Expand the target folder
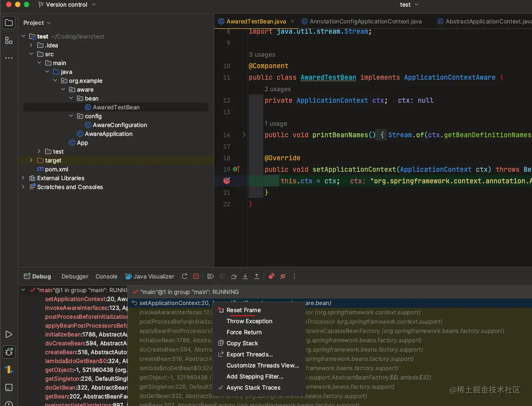Screen dimensions: 532x406 click(31, 160)
